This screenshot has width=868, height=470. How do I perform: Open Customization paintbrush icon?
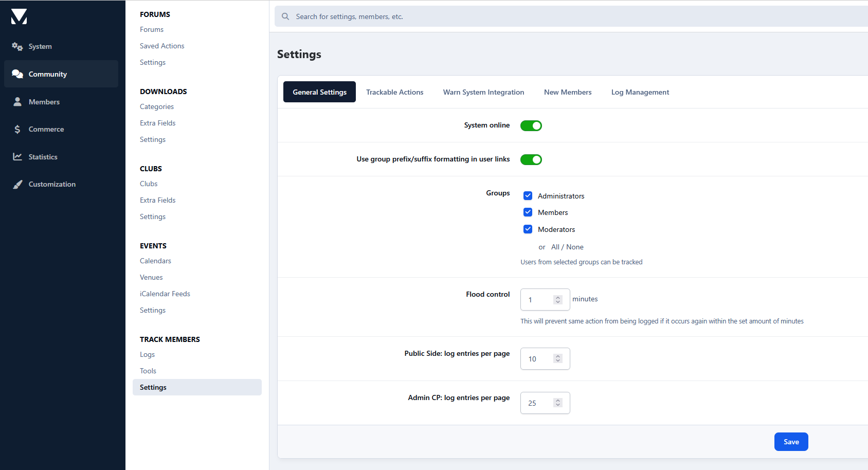click(17, 184)
